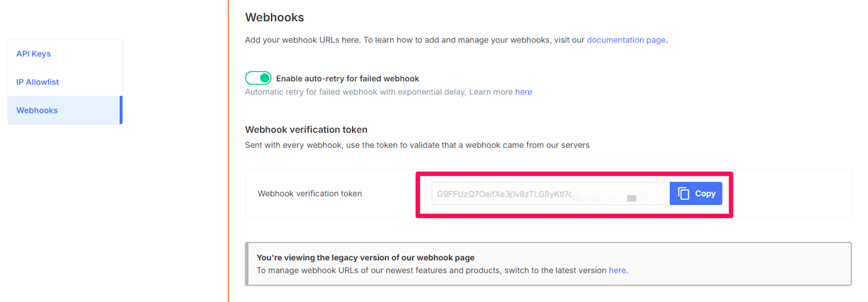
Task: Open the API Keys section
Action: coord(33,54)
